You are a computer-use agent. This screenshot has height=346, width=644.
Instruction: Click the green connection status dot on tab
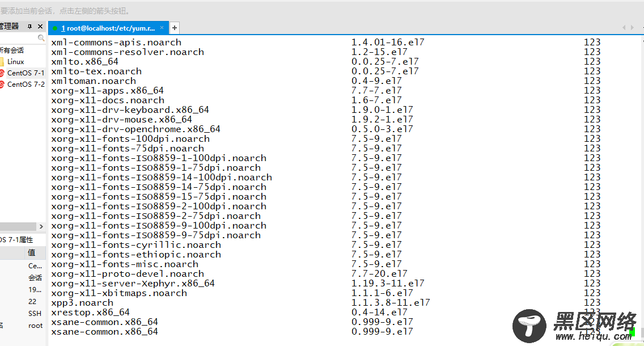click(54, 28)
